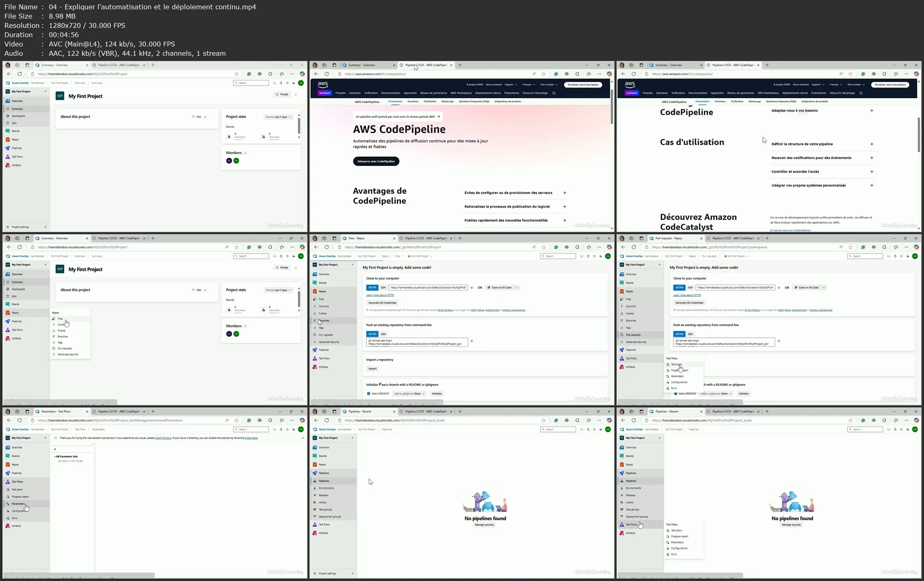Expand 'Intégrer vos propres systèmes personnalisés'
This screenshot has width=924, height=581.
tap(822, 185)
